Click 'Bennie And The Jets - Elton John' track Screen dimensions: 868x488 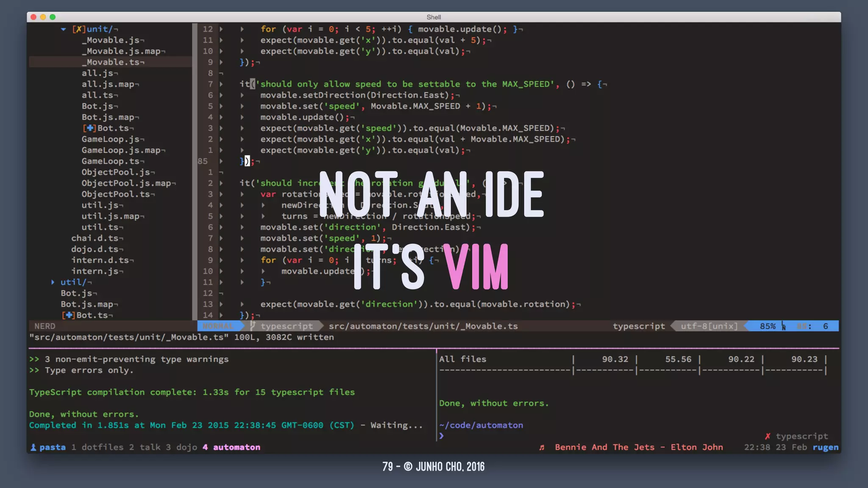pyautogui.click(x=639, y=447)
